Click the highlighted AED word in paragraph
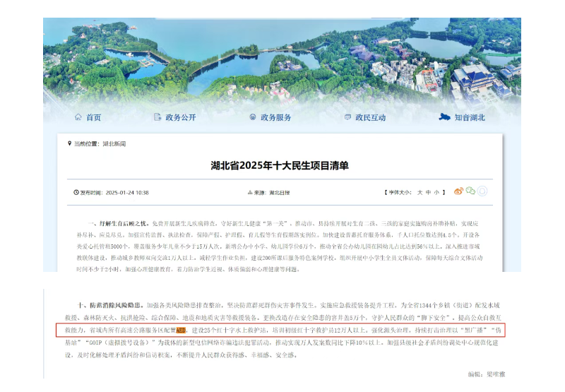This screenshot has width=565, height=392. [x=181, y=331]
